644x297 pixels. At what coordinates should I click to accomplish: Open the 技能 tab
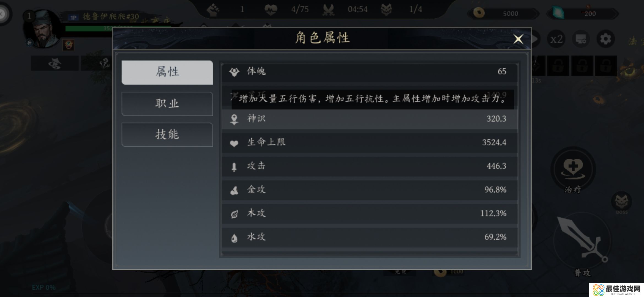tap(167, 134)
